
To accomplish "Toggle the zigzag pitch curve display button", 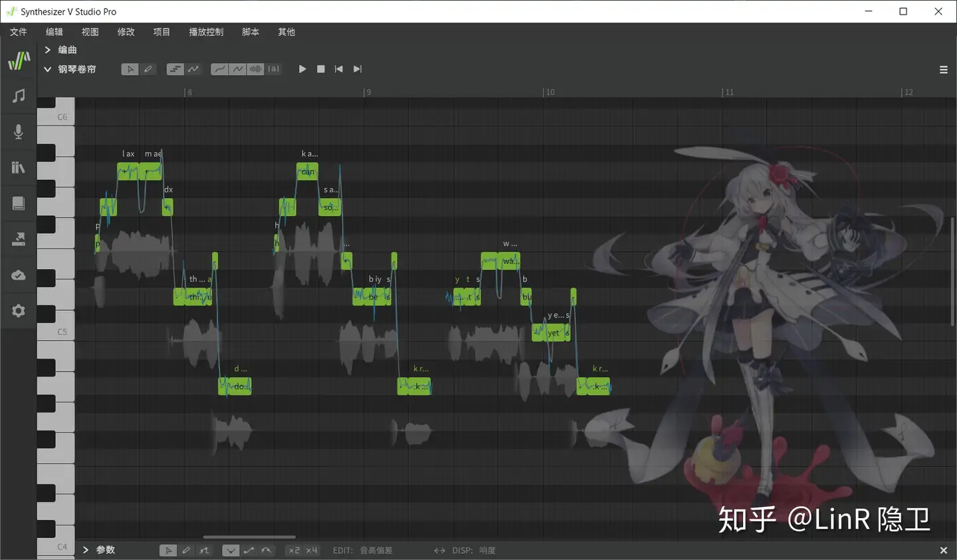I will 237,69.
